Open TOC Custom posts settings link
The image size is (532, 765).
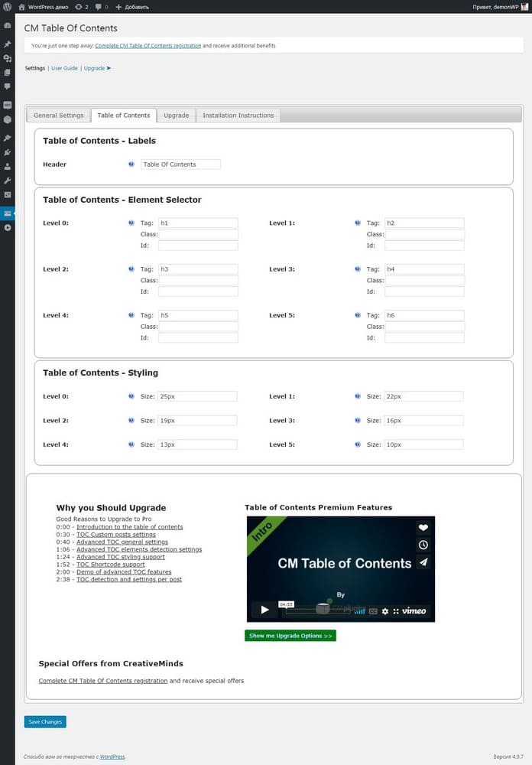tap(116, 534)
